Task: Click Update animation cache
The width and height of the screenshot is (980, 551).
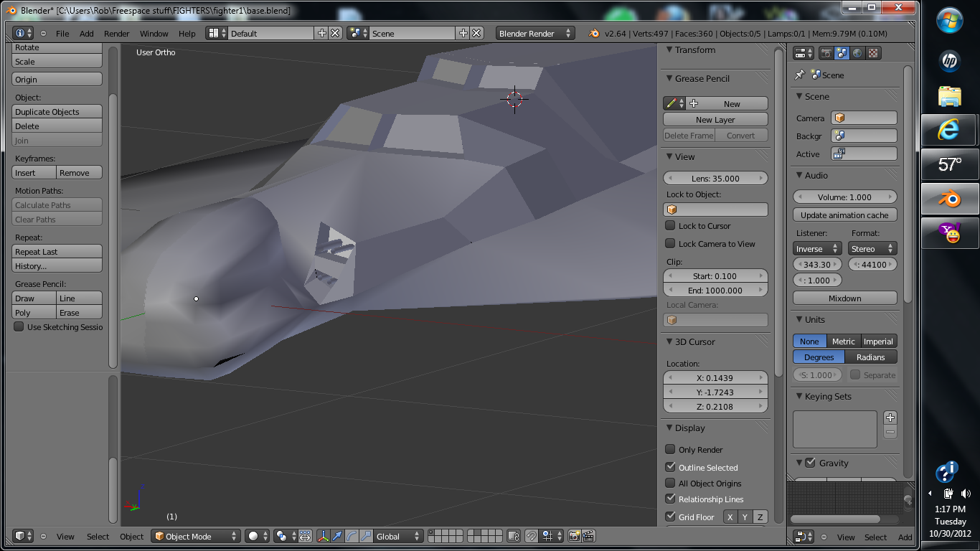Action: point(844,215)
